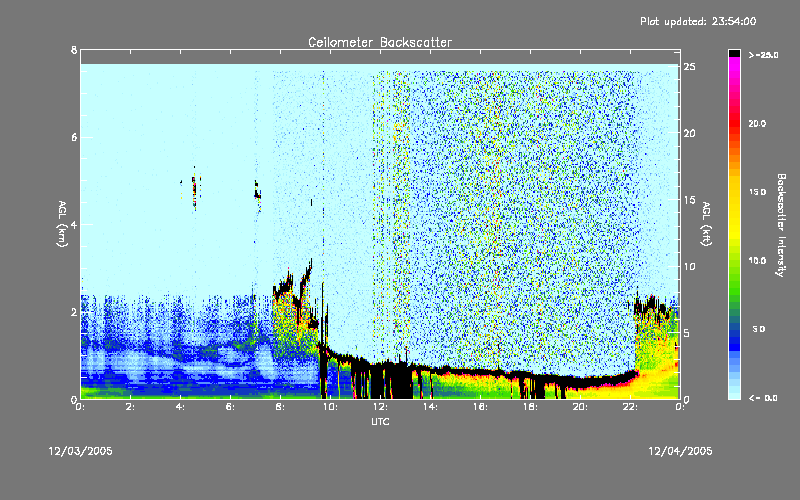Click the black cloud echo near 7:00 UTC
The height and width of the screenshot is (500, 800).
pyautogui.click(x=258, y=191)
